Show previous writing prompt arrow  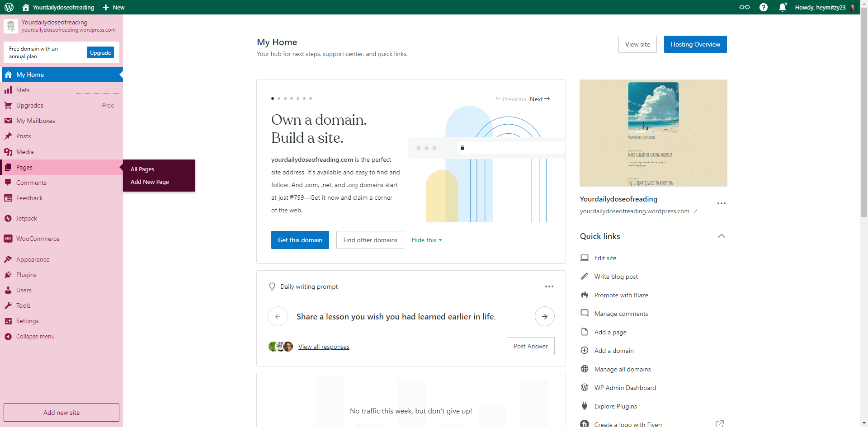pos(278,316)
